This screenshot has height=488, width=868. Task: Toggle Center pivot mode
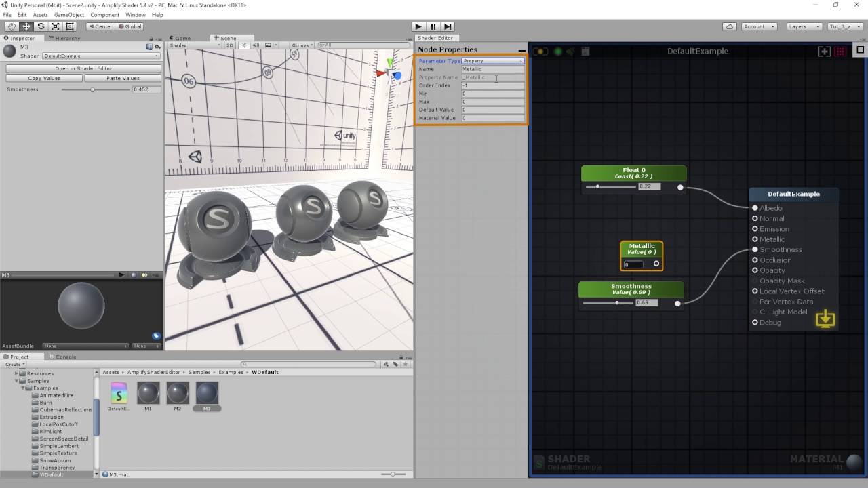point(100,26)
